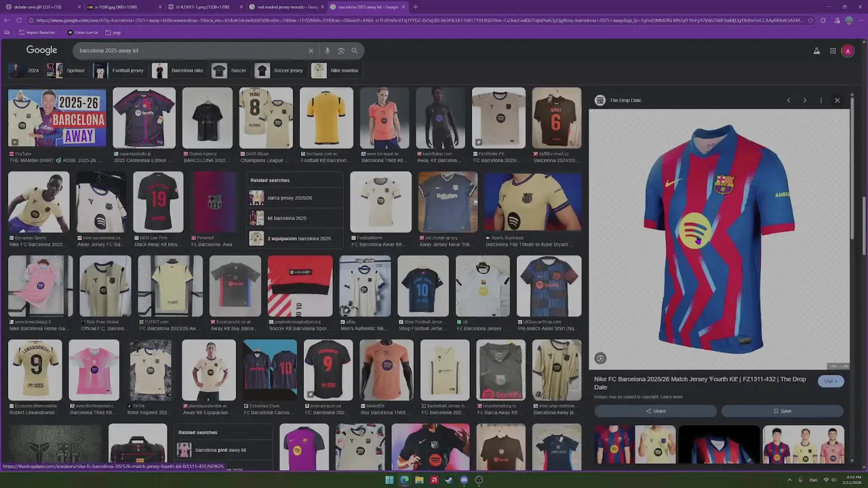
Task: Open Nike FC Barcelona Fourth Kit title link
Action: (700, 383)
